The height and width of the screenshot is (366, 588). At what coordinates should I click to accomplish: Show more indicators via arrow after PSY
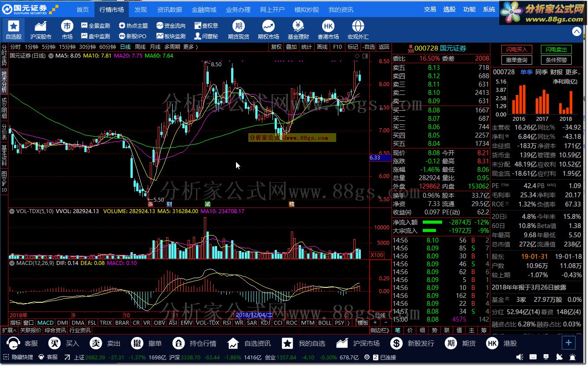pos(348,323)
